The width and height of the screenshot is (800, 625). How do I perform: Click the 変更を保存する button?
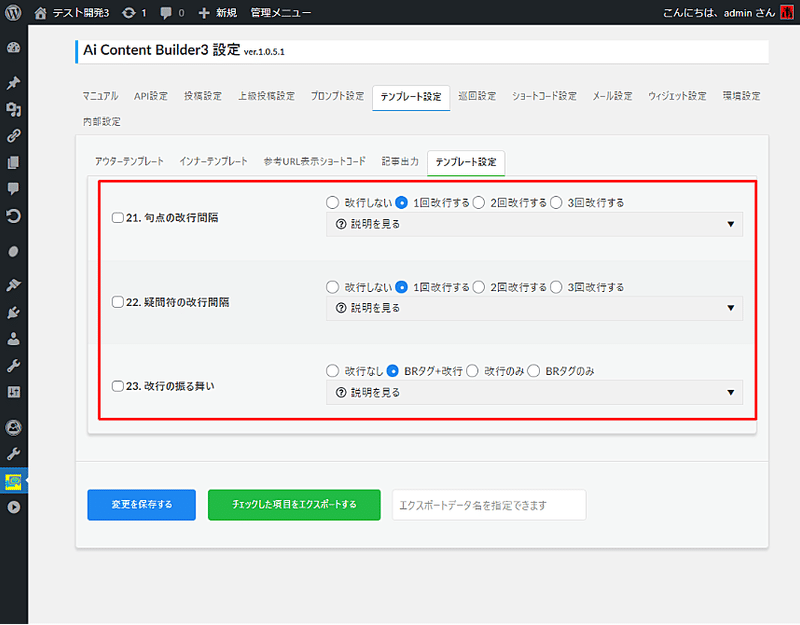141,505
